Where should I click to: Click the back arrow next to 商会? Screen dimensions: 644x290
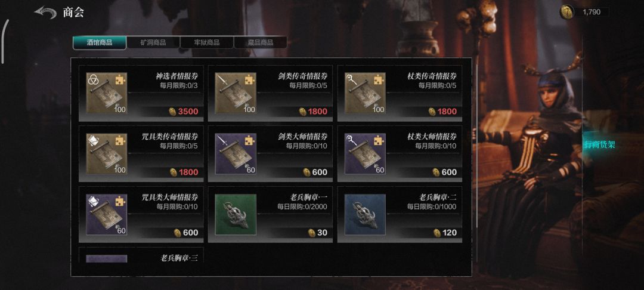click(x=45, y=13)
